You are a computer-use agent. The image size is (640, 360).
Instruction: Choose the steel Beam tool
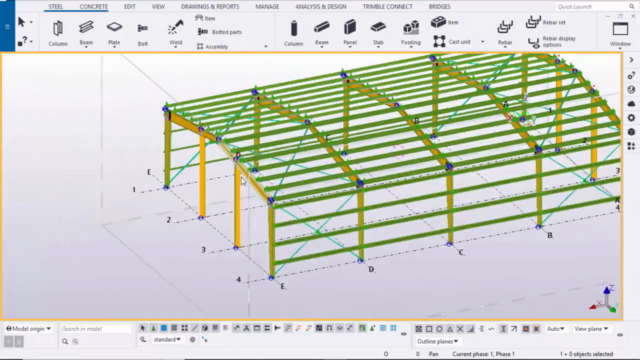coord(86,32)
